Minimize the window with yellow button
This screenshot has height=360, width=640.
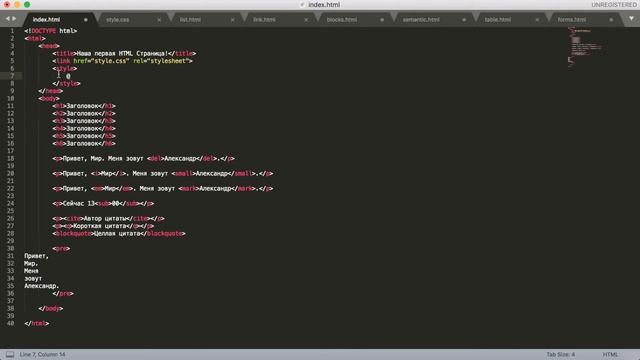[x=17, y=4]
